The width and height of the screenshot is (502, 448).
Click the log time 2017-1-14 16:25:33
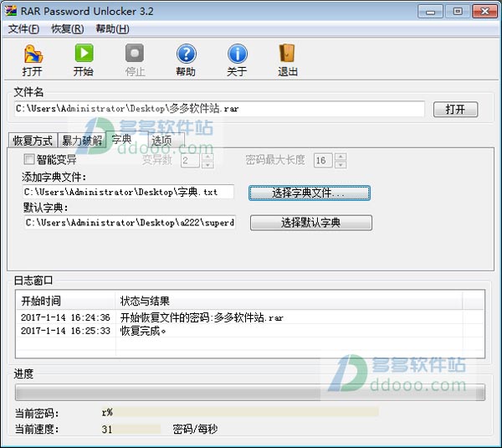(x=65, y=331)
